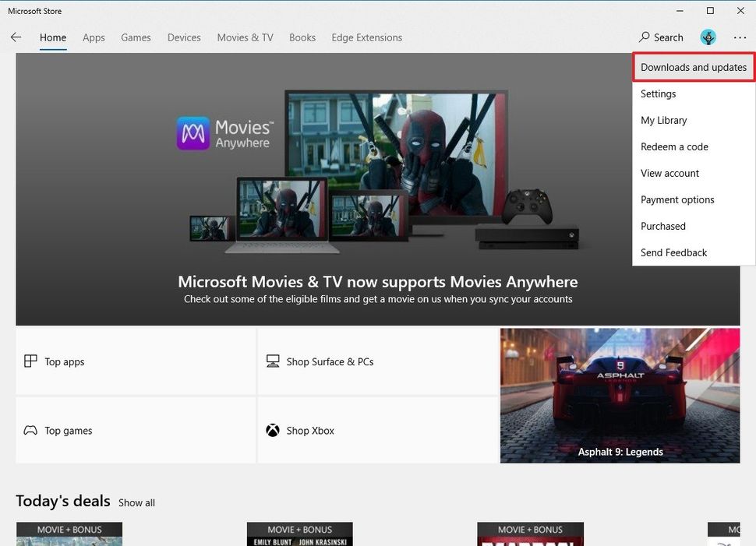Open the Asphalt 9: Legends promo tile
The width and height of the screenshot is (756, 546).
pos(620,395)
